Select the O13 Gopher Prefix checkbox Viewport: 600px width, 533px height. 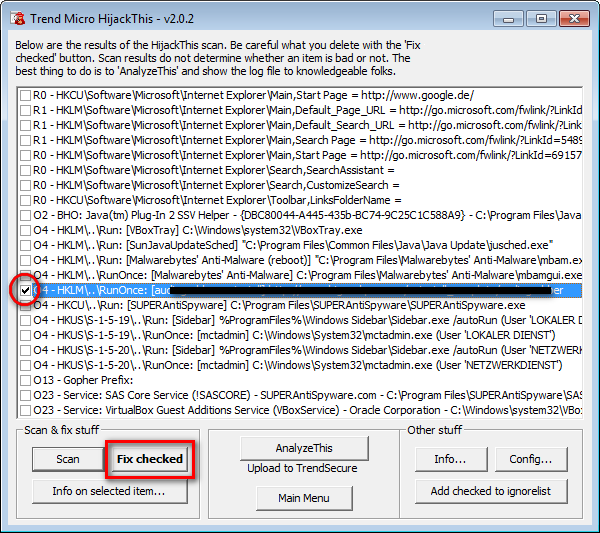(25, 380)
